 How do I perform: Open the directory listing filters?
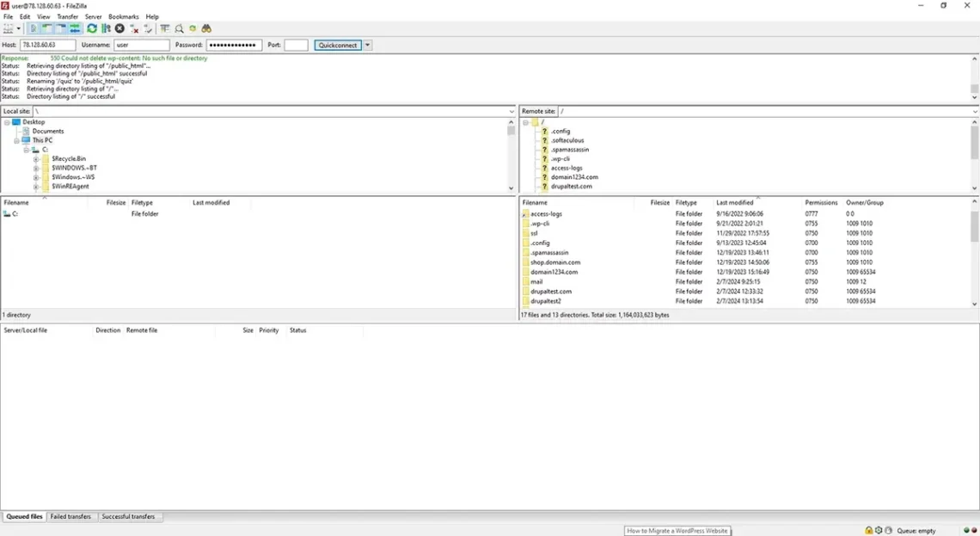click(x=164, y=28)
